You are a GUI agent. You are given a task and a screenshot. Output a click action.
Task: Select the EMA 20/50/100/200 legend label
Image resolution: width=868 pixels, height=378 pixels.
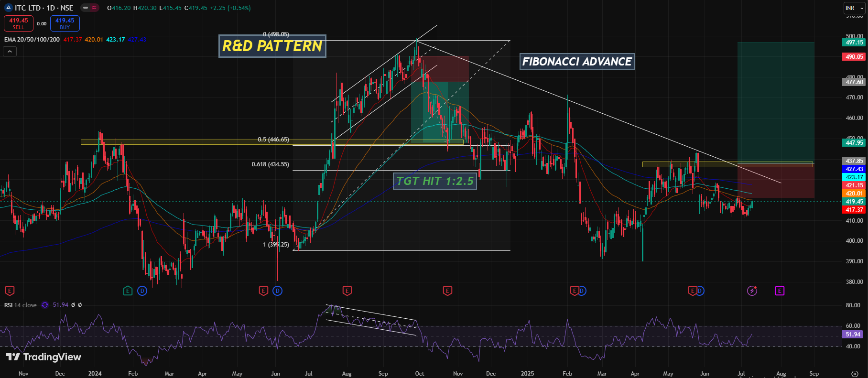[x=32, y=40]
